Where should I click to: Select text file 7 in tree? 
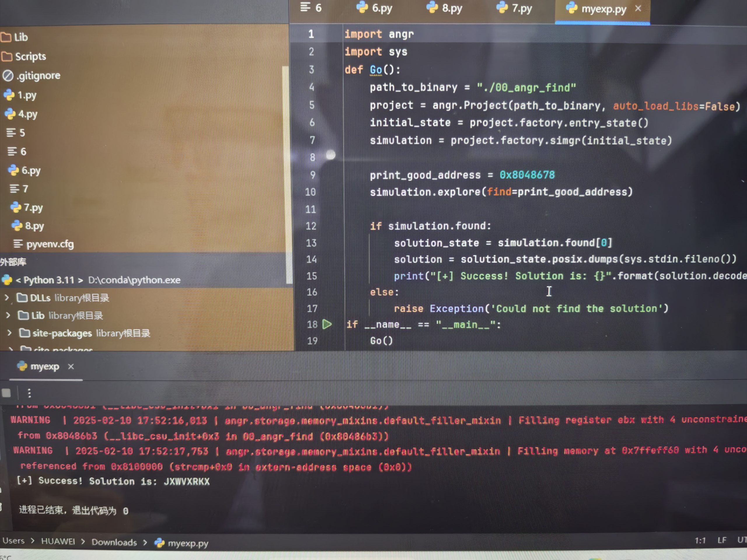[19, 189]
